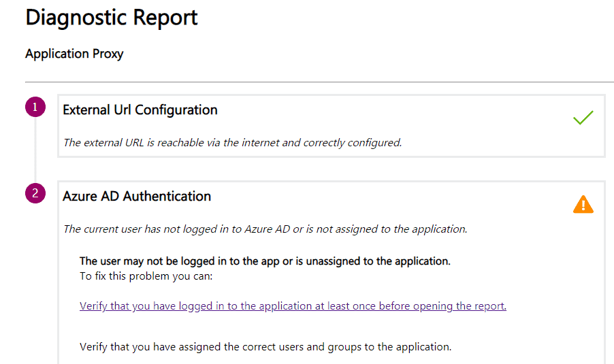Click the orange warning icon for Azure AD Authentication

click(583, 204)
